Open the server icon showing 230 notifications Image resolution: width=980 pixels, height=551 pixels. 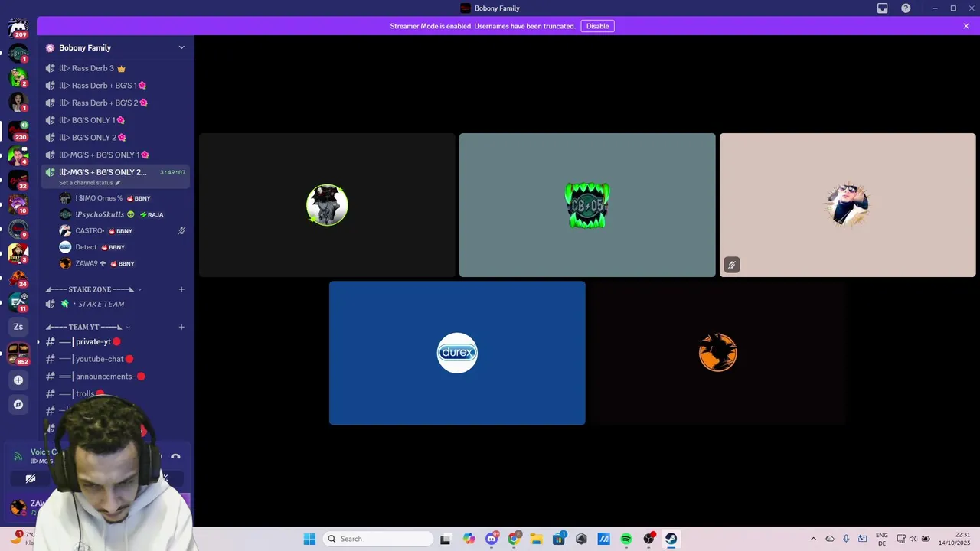[18, 130]
